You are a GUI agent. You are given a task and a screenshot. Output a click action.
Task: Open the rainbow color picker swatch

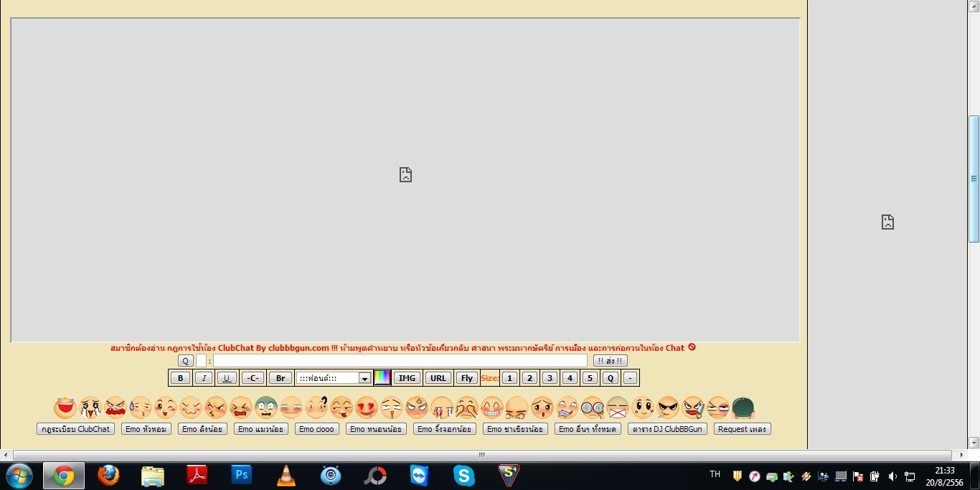tap(382, 378)
